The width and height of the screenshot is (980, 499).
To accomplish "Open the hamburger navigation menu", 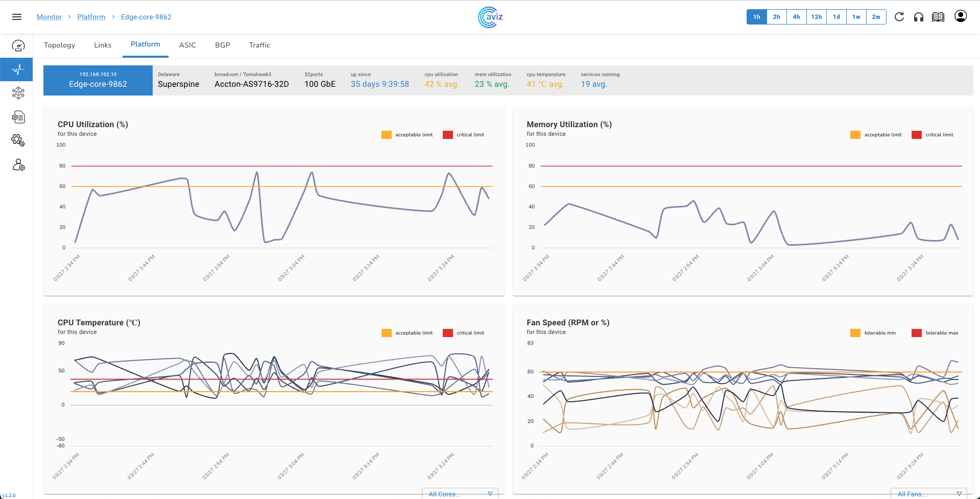I will (17, 17).
